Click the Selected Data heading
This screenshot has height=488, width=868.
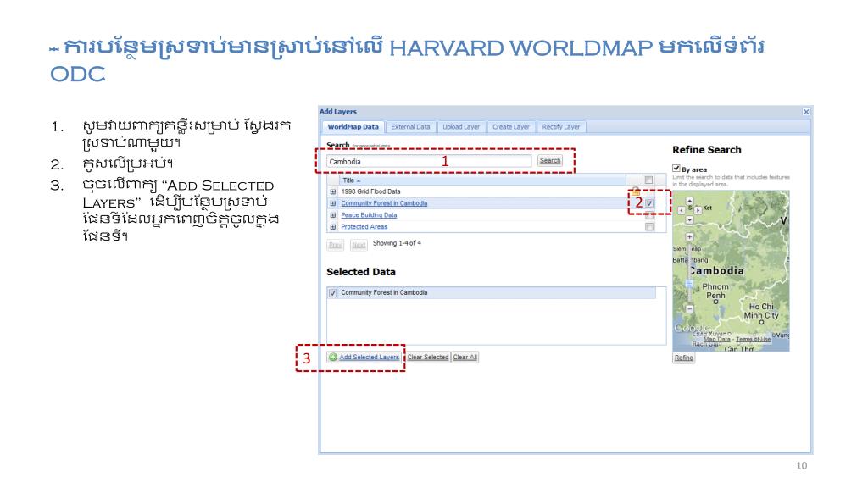tap(361, 272)
